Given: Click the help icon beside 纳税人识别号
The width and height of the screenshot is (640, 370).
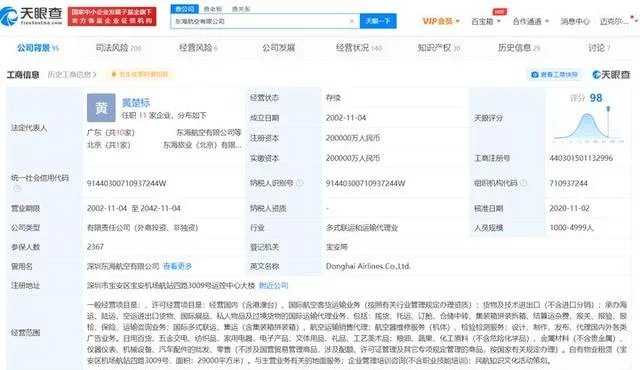Looking at the screenshot, I should (300, 183).
